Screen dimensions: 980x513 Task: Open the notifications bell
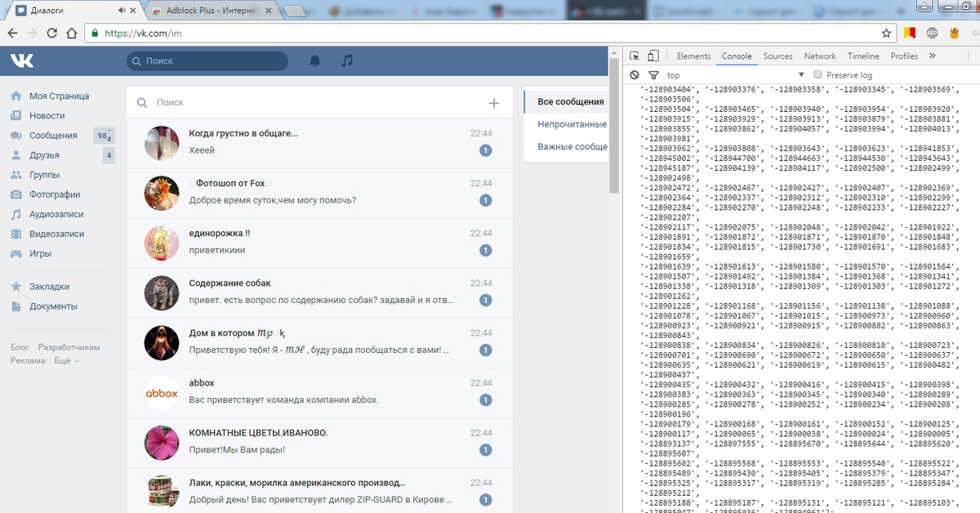314,61
